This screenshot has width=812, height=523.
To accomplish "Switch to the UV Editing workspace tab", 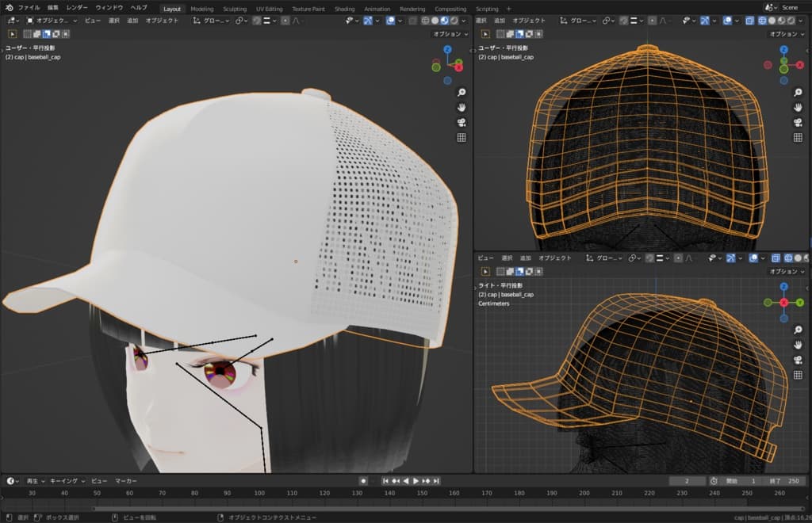I will coord(269,9).
